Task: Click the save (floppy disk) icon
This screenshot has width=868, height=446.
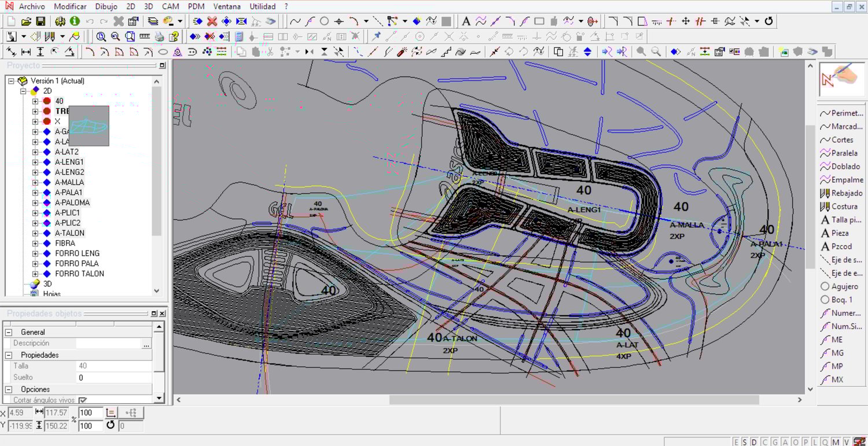Action: point(41,21)
